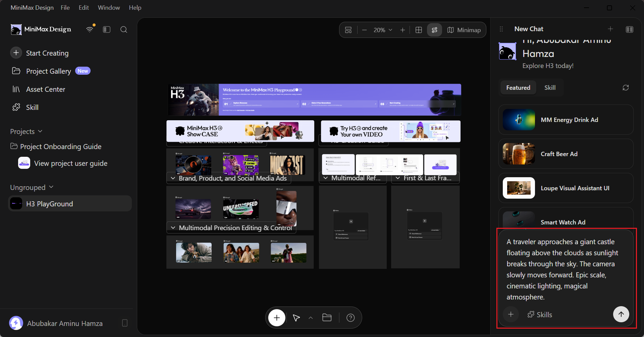
Task: Click the Start Creating plus icon
Action: tap(16, 53)
